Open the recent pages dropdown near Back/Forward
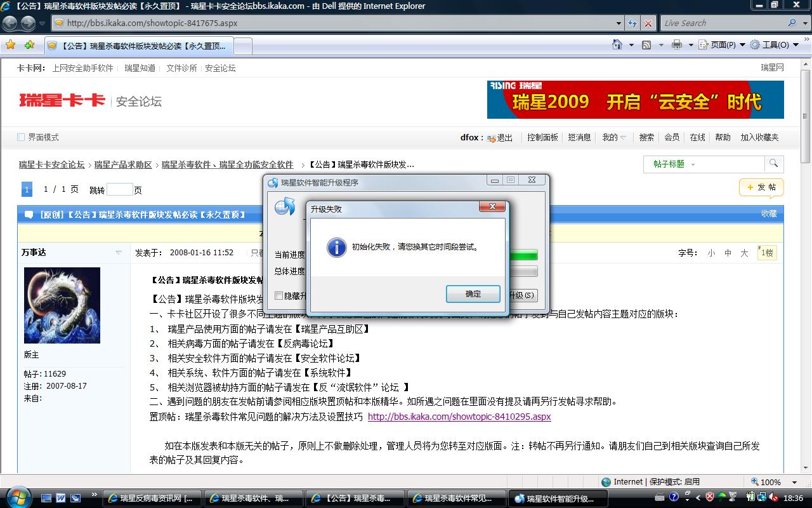Image resolution: width=812 pixels, height=508 pixels. tap(43, 23)
